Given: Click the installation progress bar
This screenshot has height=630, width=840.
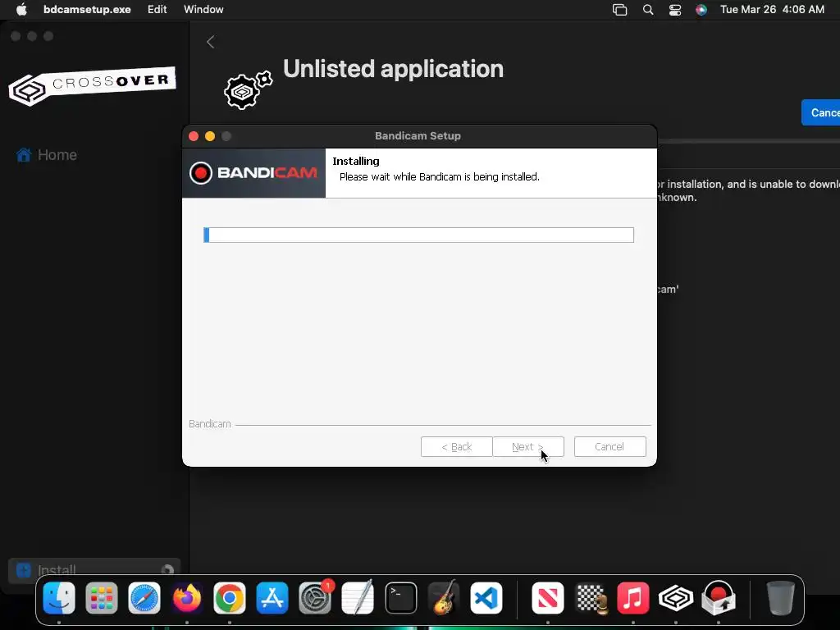Looking at the screenshot, I should coord(418,235).
